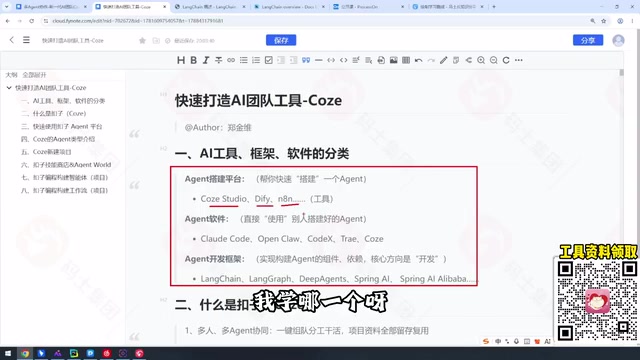Viewport: 640px width, 360px height.
Task: Open the hamburger menu in note header
Action: [x=26, y=40]
